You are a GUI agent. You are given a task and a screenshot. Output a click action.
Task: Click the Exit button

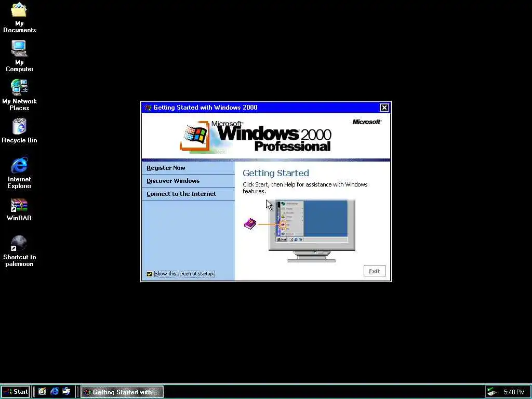pos(375,271)
